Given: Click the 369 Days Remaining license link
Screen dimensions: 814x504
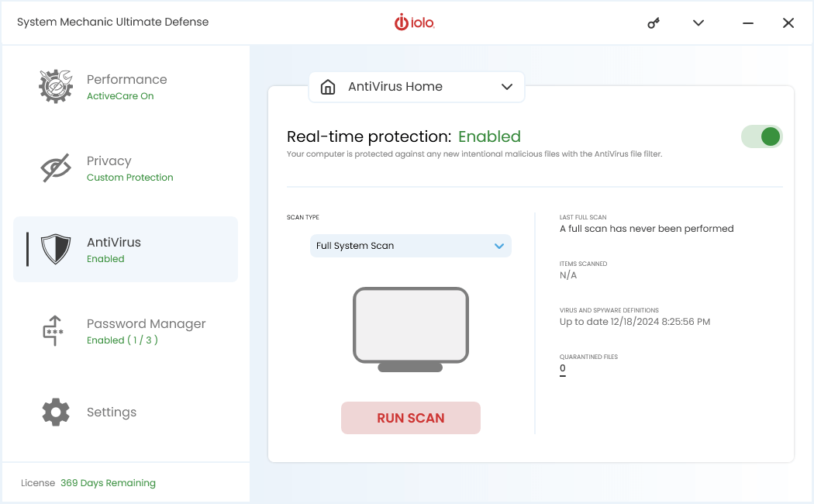Looking at the screenshot, I should [108, 482].
